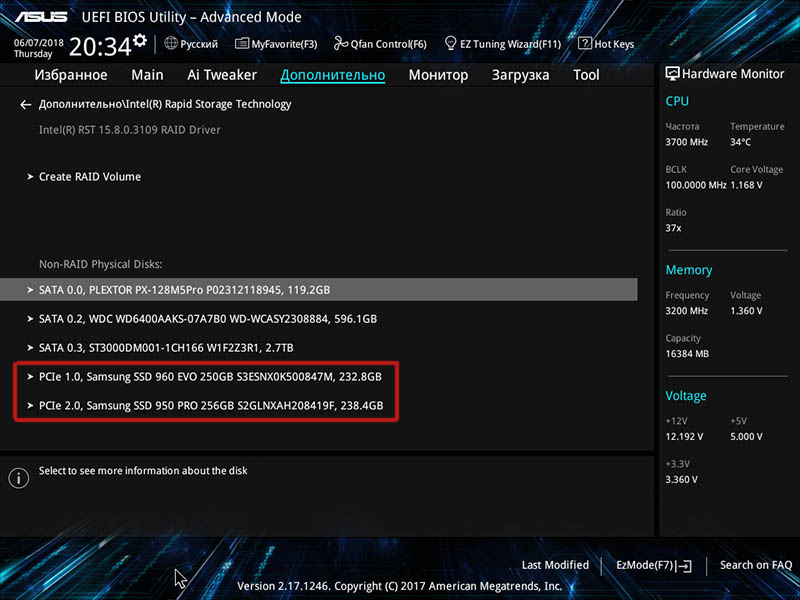Click the 'Select to see more information' help text
The height and width of the screenshot is (600, 800).
point(143,471)
